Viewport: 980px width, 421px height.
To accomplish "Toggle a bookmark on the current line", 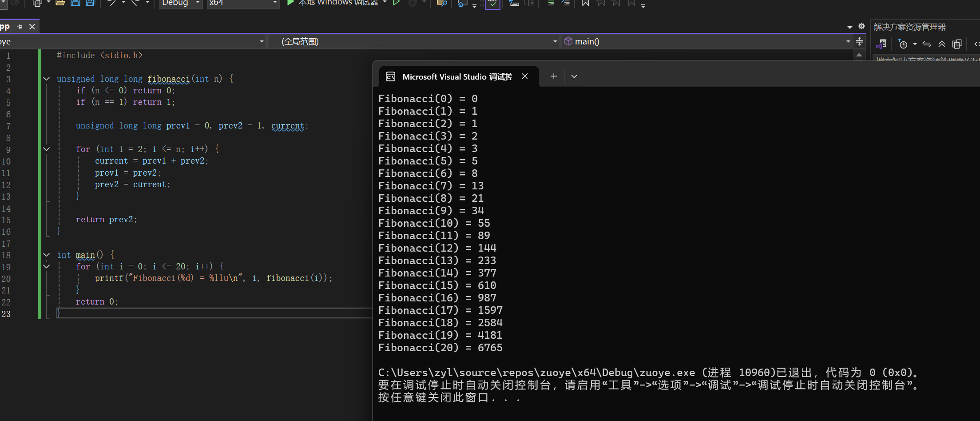I will click(x=585, y=3).
